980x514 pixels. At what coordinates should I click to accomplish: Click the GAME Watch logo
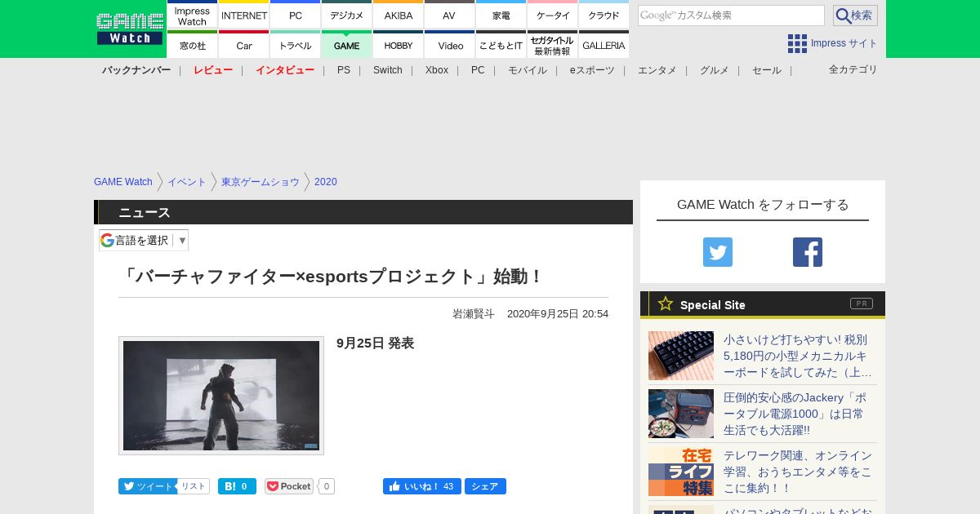pyautogui.click(x=129, y=29)
